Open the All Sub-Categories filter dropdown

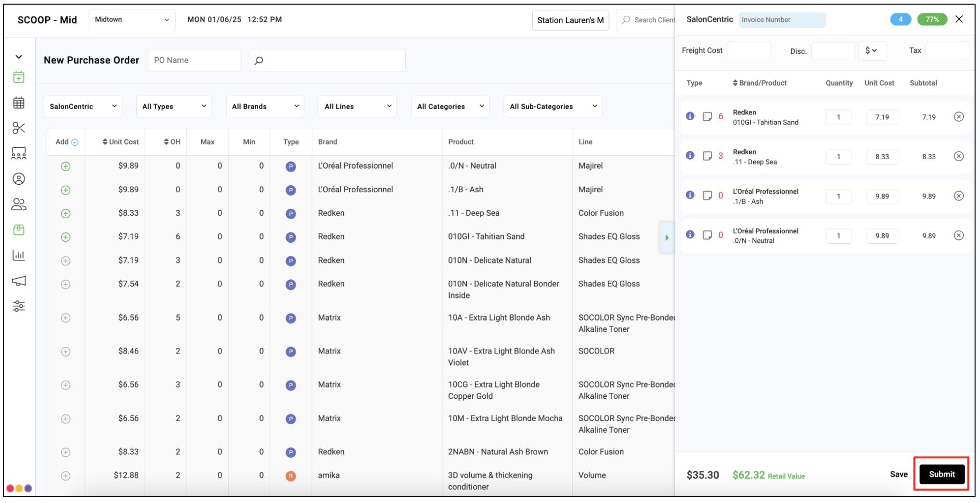553,106
